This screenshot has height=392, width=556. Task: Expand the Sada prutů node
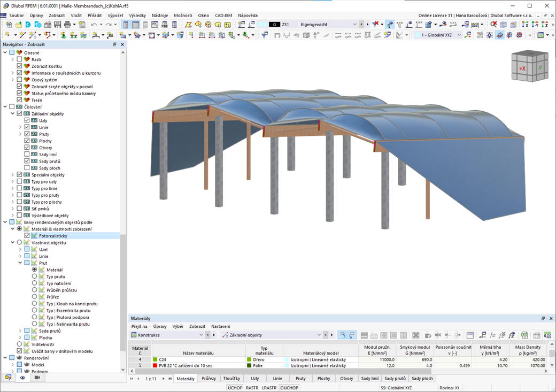pos(20,330)
